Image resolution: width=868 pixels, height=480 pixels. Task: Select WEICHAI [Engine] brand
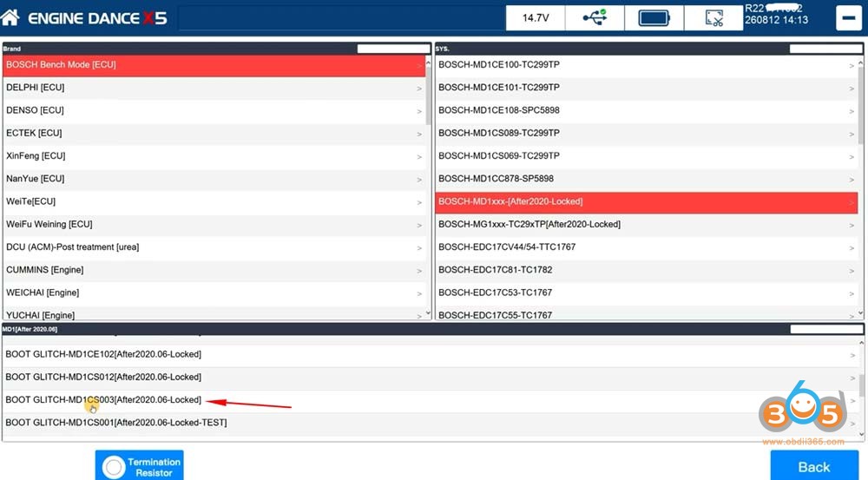(x=214, y=293)
